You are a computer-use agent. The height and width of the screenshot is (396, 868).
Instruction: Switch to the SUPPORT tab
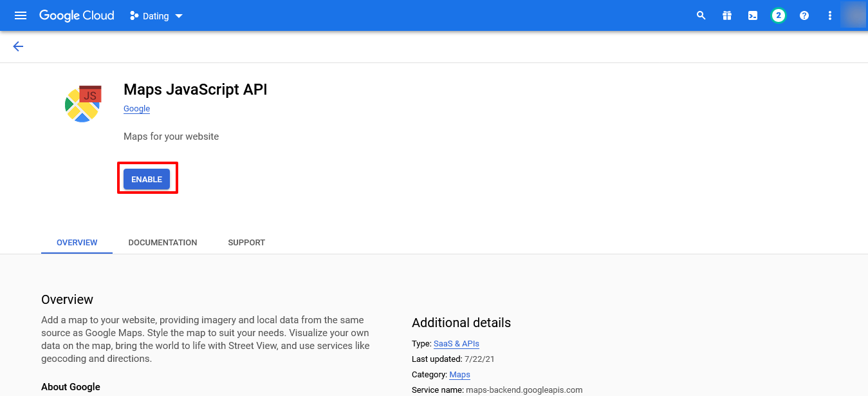tap(246, 243)
